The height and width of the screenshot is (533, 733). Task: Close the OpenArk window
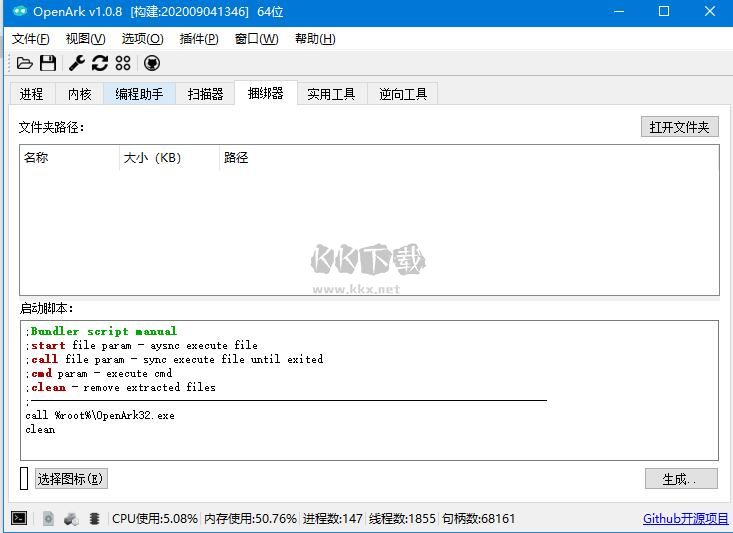[x=710, y=11]
